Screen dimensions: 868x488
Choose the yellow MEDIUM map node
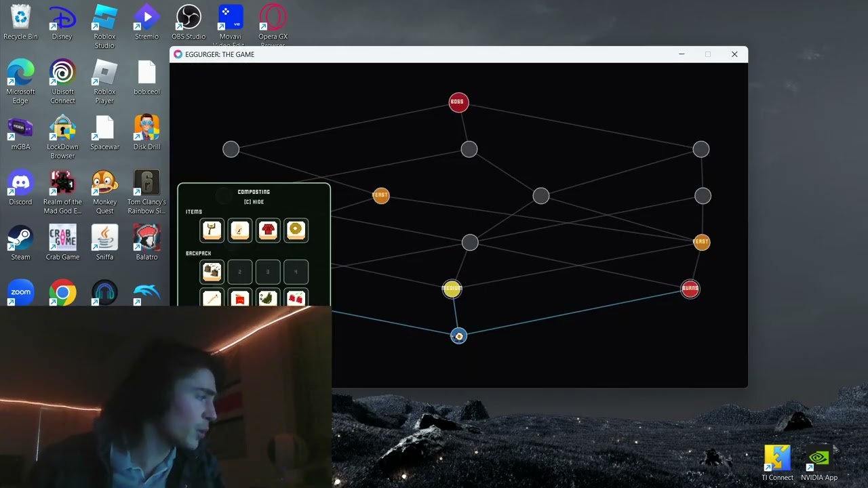pyautogui.click(x=452, y=289)
